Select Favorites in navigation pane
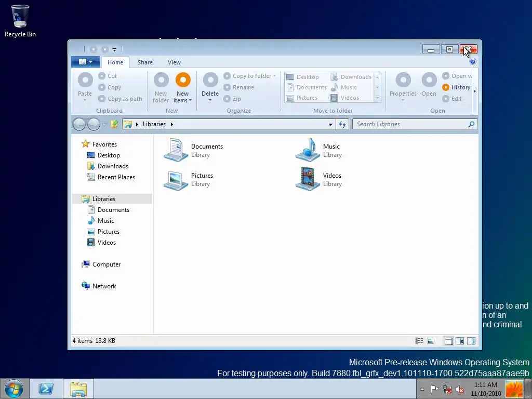532x399 pixels. [99, 144]
